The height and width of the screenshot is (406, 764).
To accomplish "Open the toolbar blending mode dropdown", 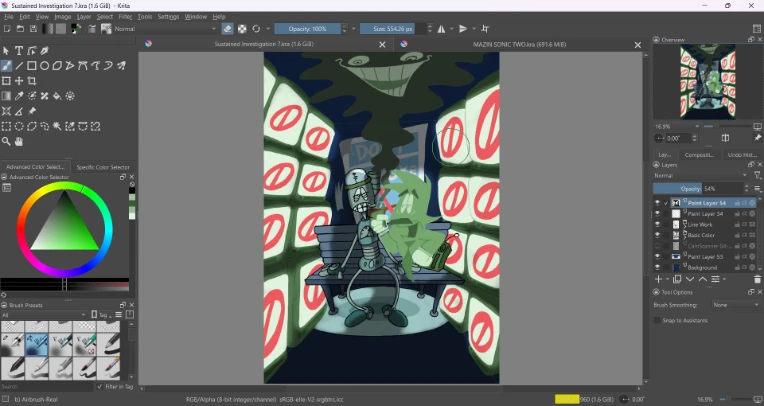I will click(x=166, y=29).
